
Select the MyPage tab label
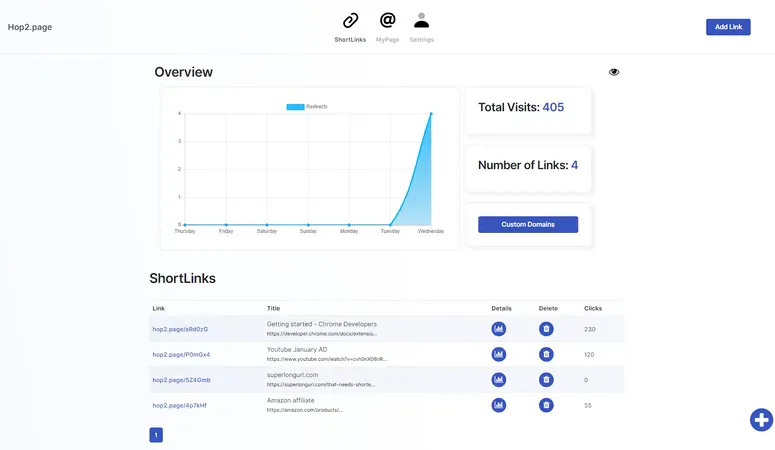[x=388, y=40]
